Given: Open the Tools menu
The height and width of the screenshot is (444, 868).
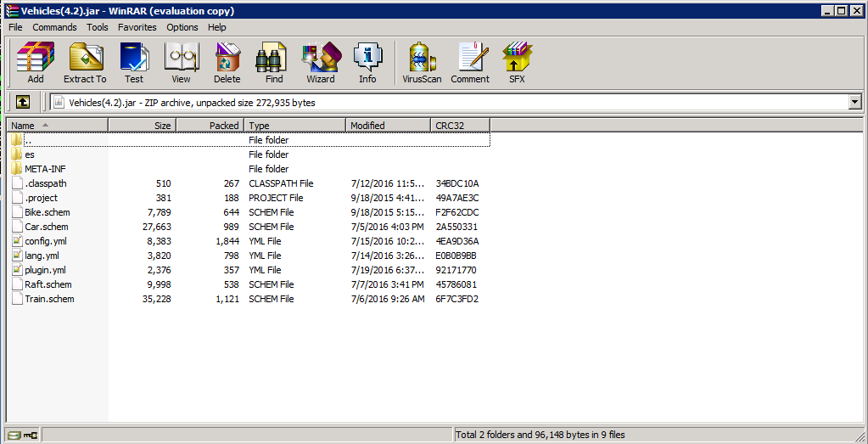Looking at the screenshot, I should pos(98,27).
